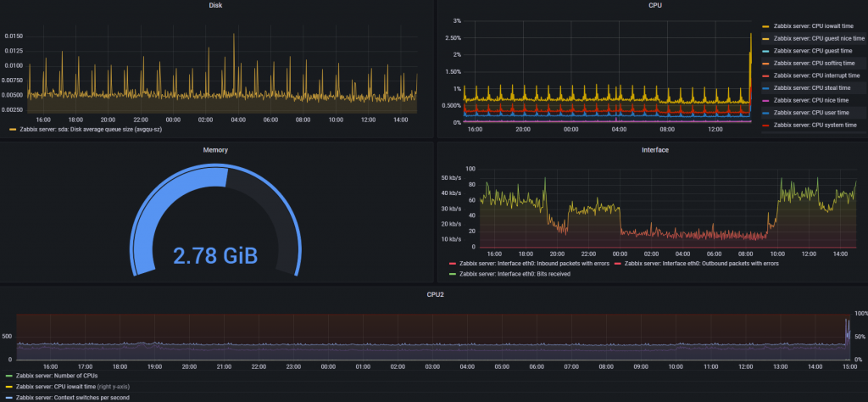
Task: Toggle the Number of CPUs legend entry
Action: pos(57,376)
